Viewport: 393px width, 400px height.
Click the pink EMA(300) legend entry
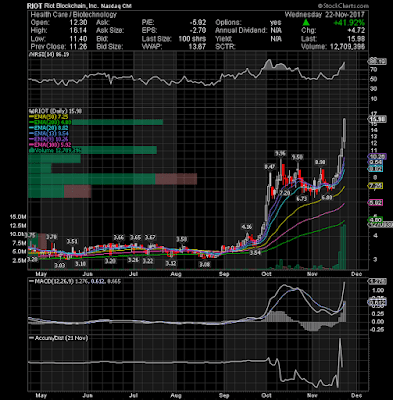pos(49,145)
